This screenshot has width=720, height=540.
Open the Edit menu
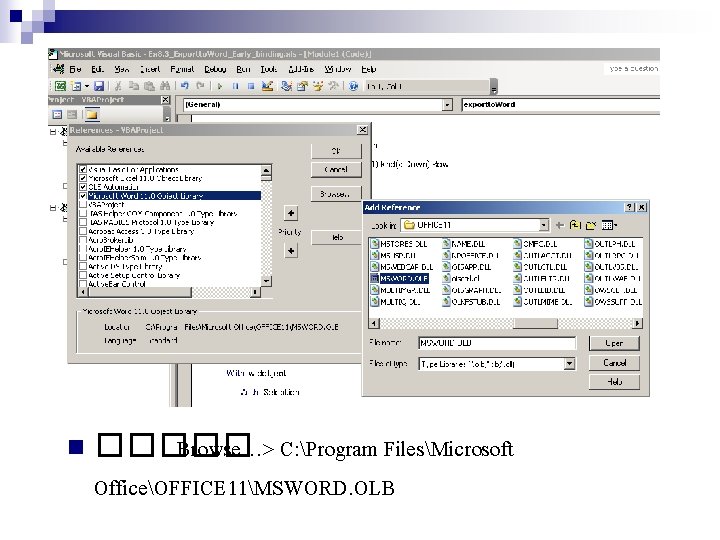pyautogui.click(x=97, y=69)
